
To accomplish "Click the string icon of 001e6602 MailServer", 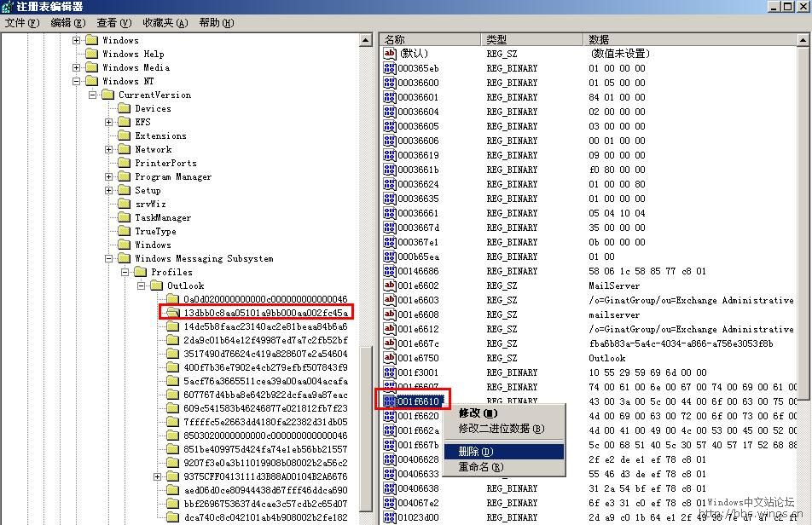I will tap(390, 286).
